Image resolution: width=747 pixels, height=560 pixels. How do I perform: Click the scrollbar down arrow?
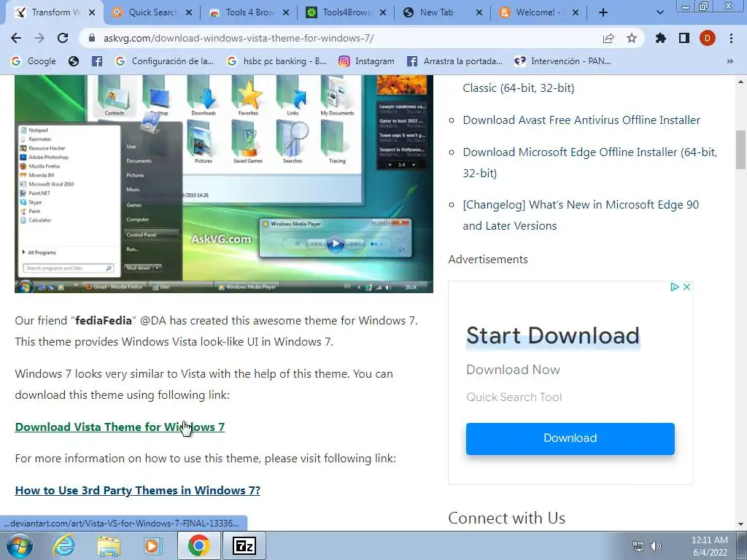coord(740,524)
